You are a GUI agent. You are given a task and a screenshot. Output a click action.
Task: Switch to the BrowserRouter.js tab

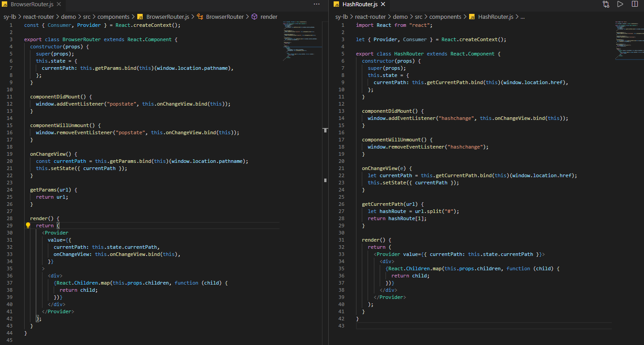(31, 4)
